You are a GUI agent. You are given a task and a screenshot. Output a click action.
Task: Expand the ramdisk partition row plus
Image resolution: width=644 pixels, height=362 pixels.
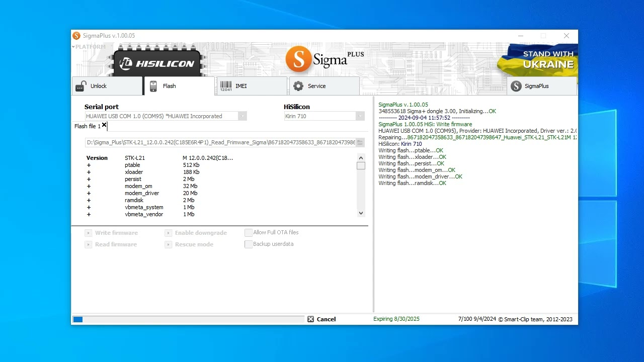(89, 200)
